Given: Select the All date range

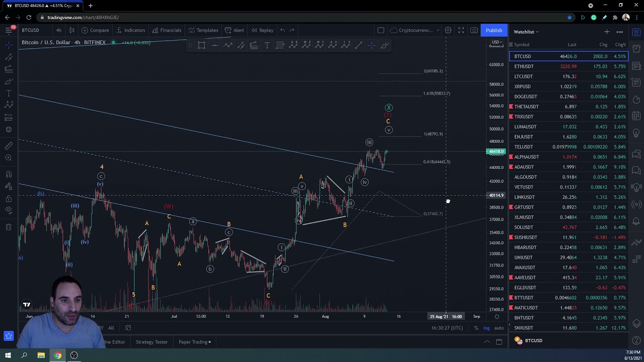Looking at the screenshot, I should [111, 328].
